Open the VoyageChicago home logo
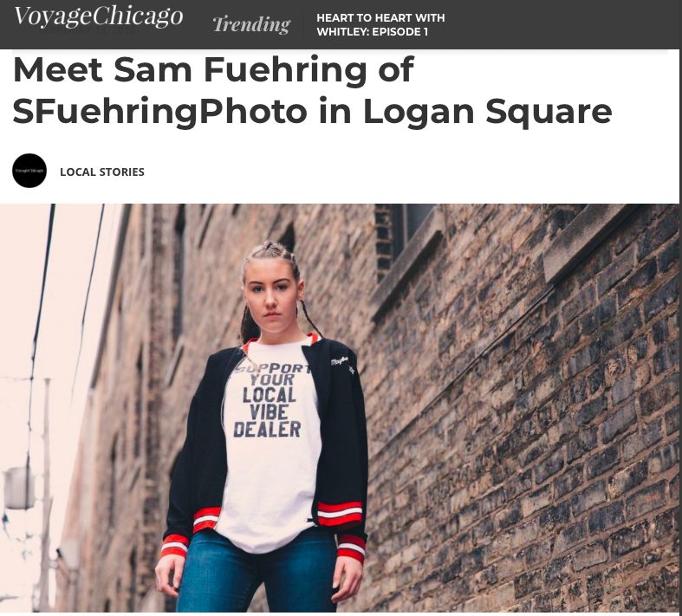The image size is (682, 616). [x=98, y=16]
